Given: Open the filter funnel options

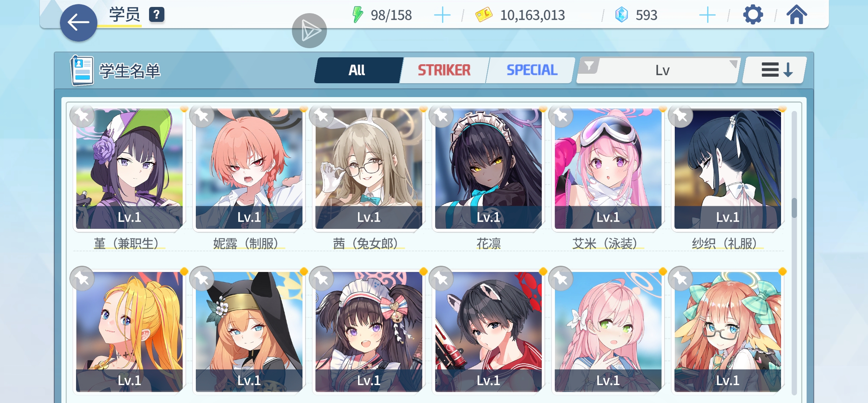Looking at the screenshot, I should pos(589,66).
